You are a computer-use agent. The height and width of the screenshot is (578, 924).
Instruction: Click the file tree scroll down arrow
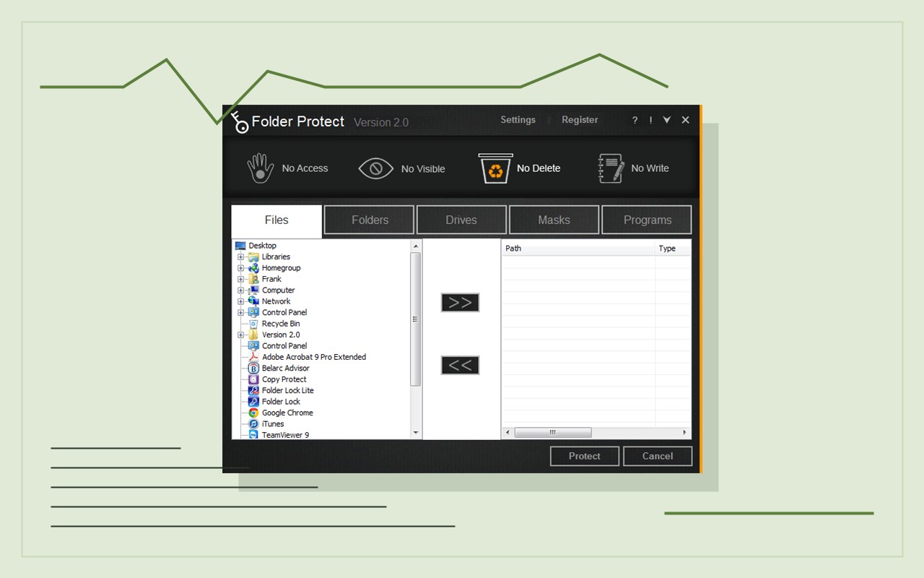coord(415,433)
